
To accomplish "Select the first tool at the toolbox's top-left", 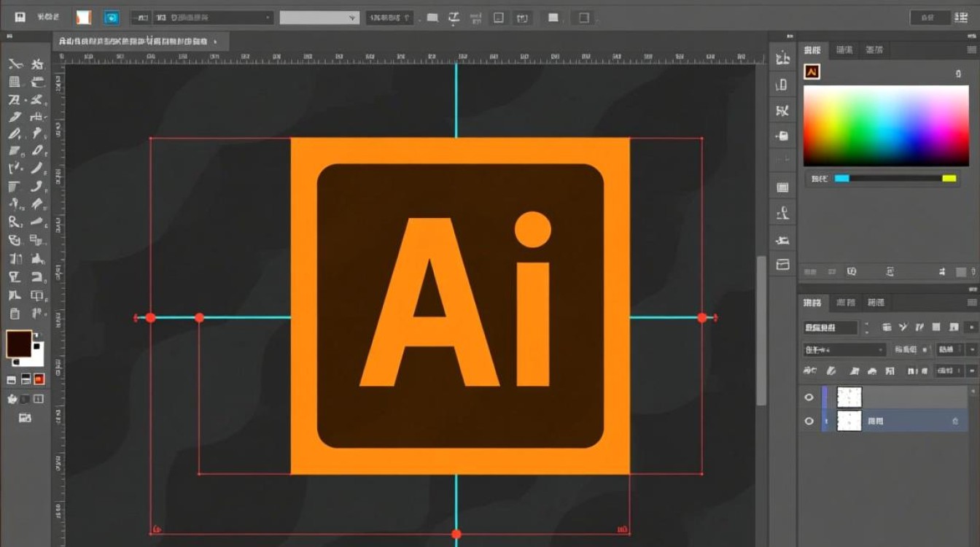I will coord(15,64).
